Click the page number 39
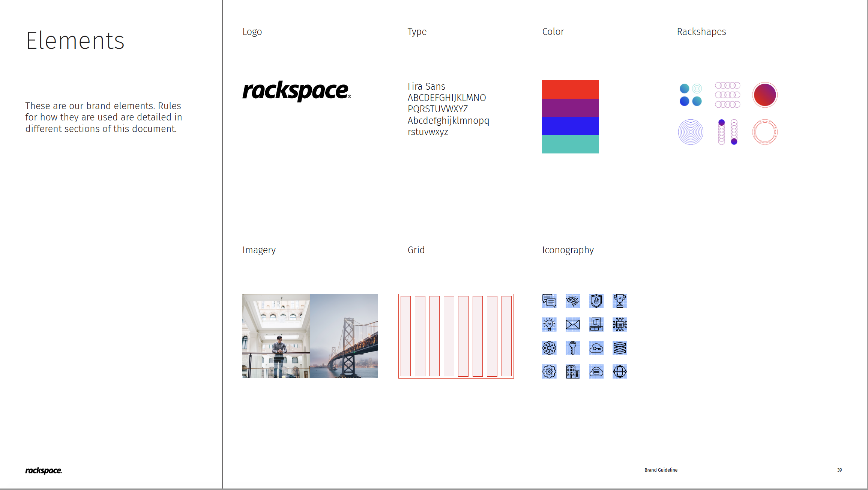Image resolution: width=868 pixels, height=490 pixels. [839, 470]
